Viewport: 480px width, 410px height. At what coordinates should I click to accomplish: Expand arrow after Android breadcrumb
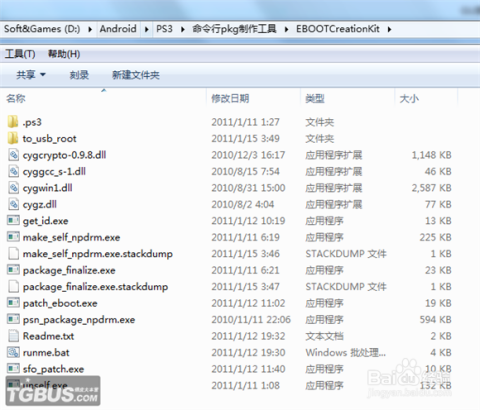147,29
